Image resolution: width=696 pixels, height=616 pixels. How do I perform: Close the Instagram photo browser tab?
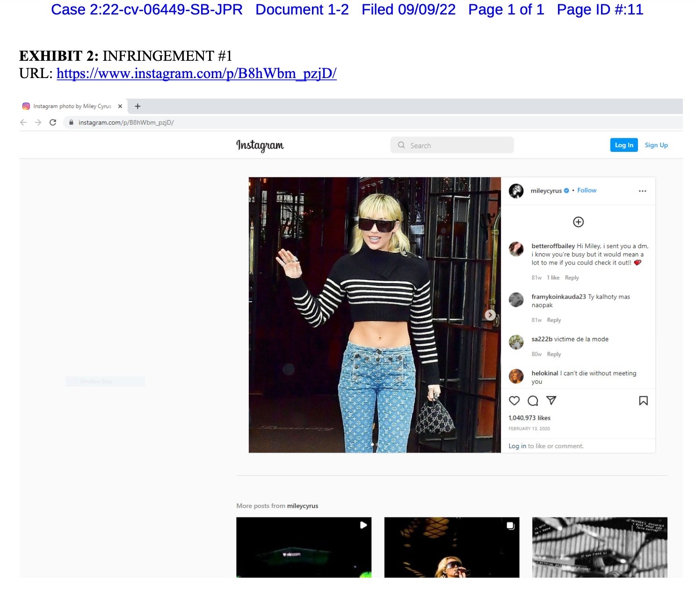click(x=120, y=107)
